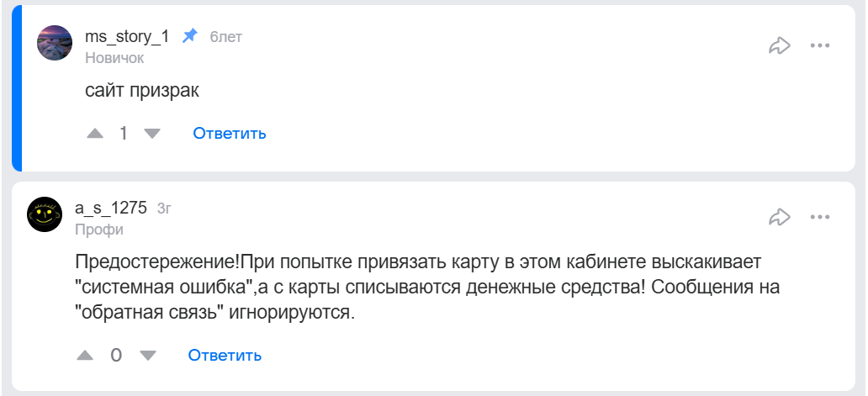Open more options for a_s_1275 comment
Screen dimensions: 868x396
[820, 217]
